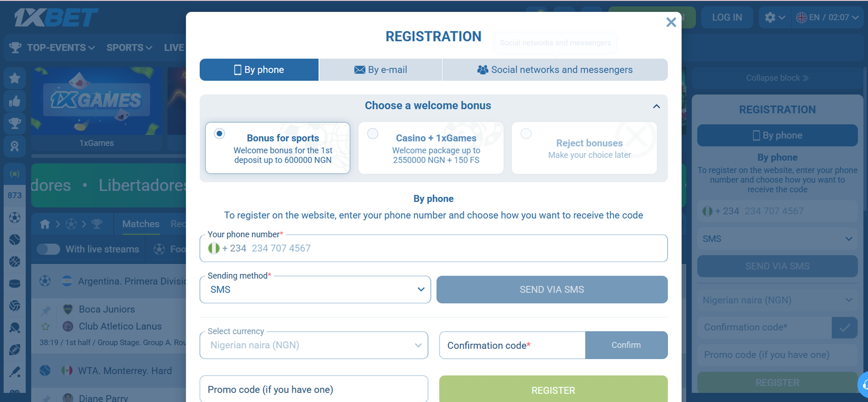Open Favorites star in left sidebar
868x402 pixels.
coord(15,79)
